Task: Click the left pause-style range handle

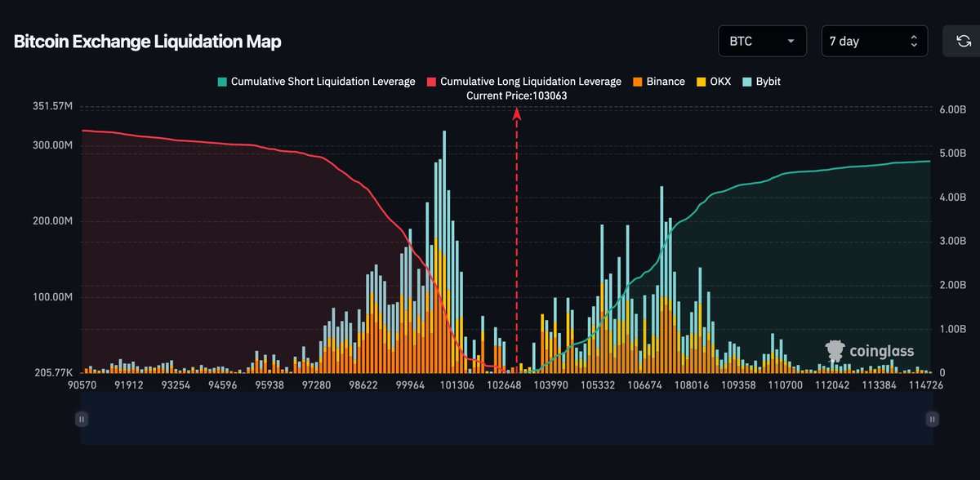Action: tap(82, 419)
